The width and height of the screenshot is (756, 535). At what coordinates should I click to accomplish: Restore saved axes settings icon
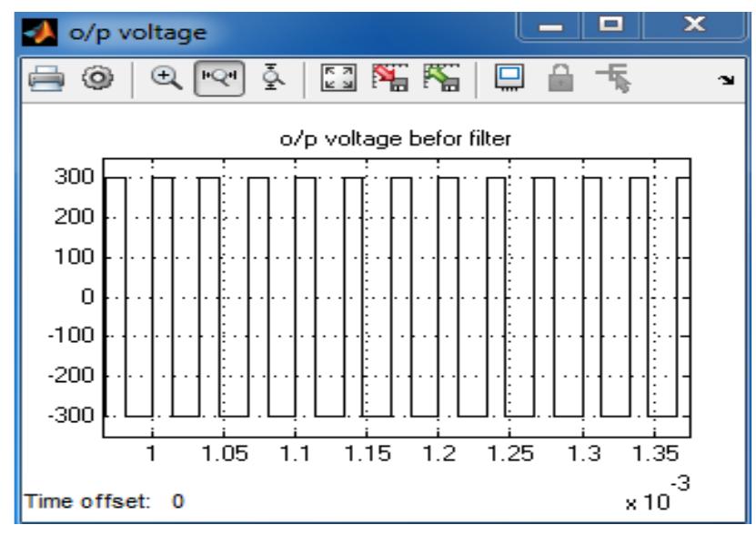(441, 77)
